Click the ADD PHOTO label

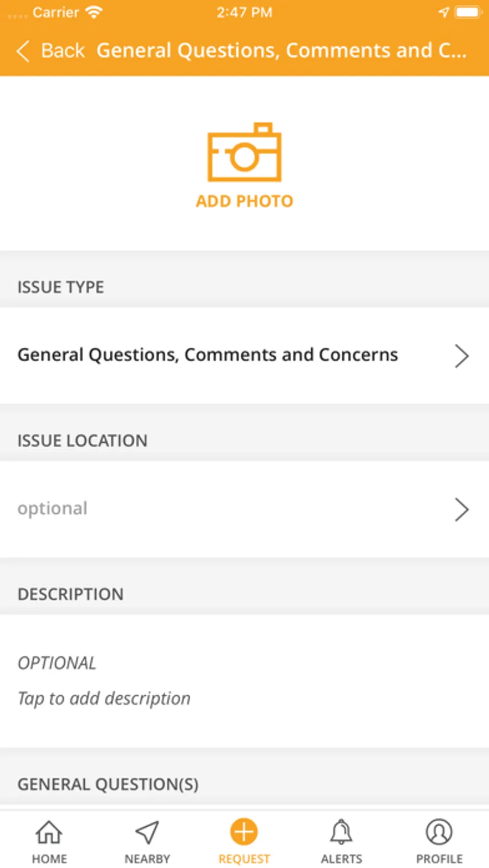click(x=244, y=202)
